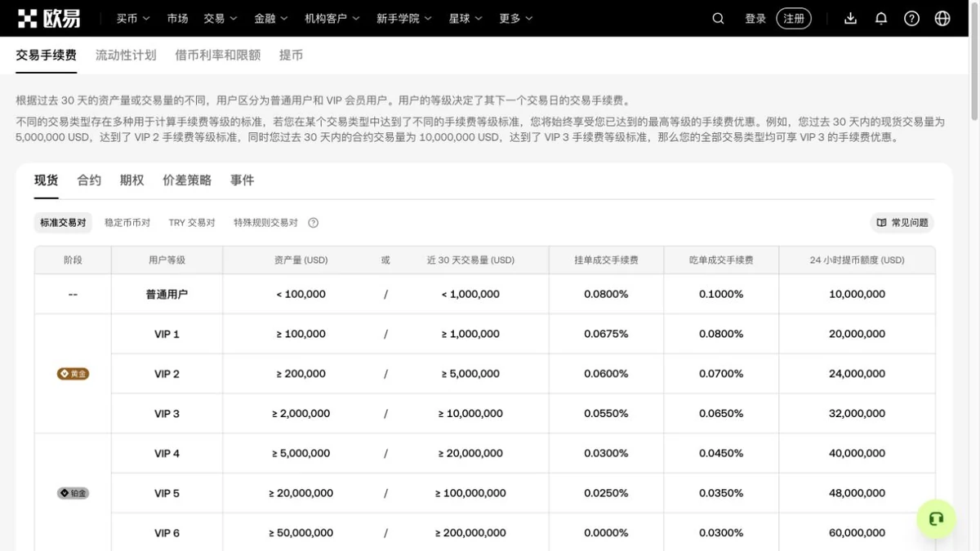The width and height of the screenshot is (980, 551).
Task: Expand the 交易 dropdown menu
Action: (x=220, y=18)
